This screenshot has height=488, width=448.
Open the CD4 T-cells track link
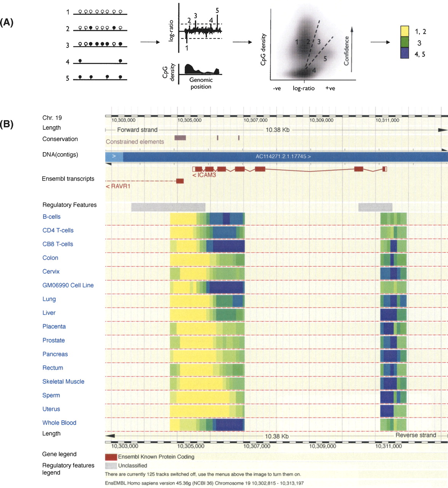coord(58,230)
